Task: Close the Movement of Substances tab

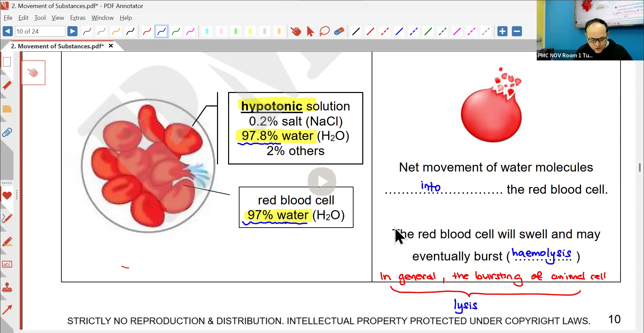Action: pyautogui.click(x=111, y=46)
